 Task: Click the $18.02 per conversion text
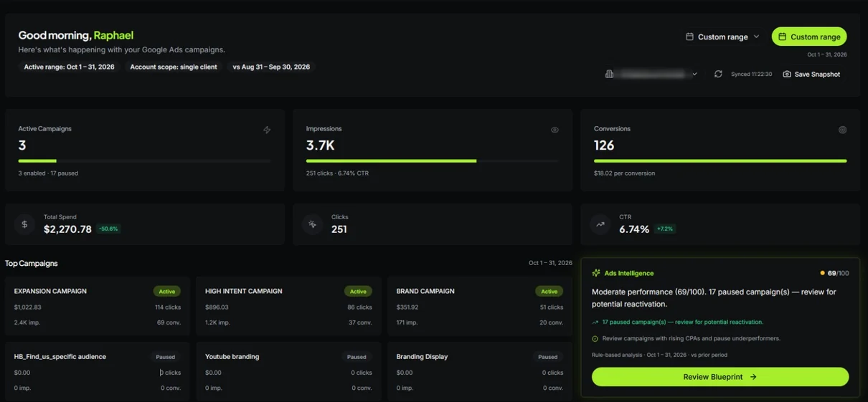(x=624, y=173)
